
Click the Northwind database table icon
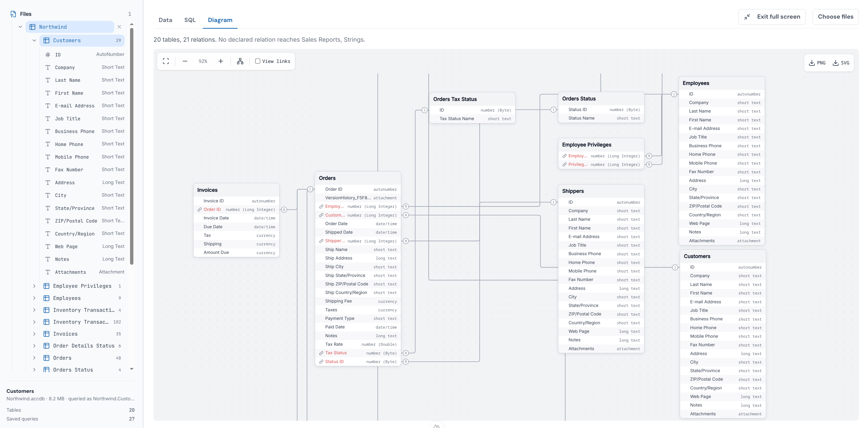(33, 27)
